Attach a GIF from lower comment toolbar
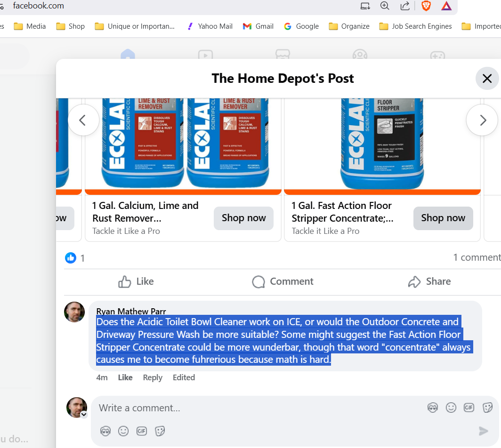 coord(142,431)
